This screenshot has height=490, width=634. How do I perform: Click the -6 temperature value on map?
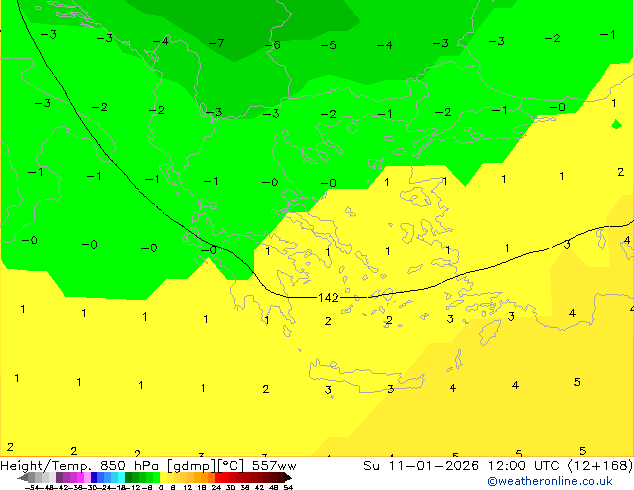click(x=273, y=45)
